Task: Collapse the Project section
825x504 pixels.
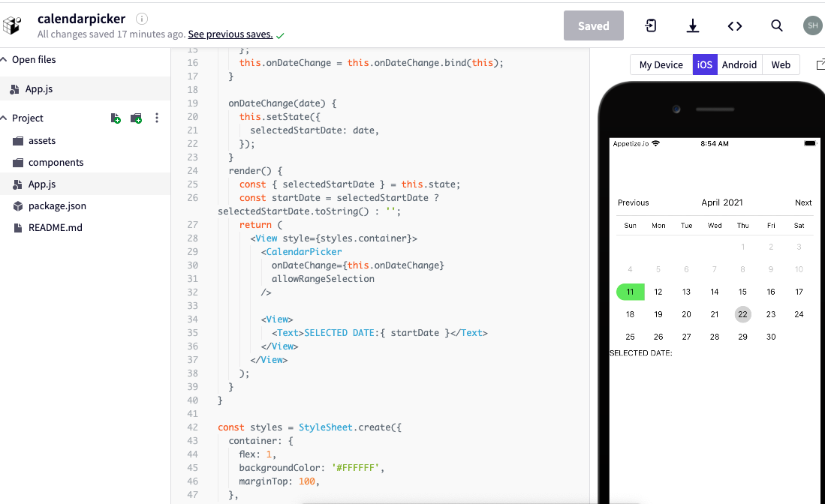Action: pyautogui.click(x=5, y=118)
